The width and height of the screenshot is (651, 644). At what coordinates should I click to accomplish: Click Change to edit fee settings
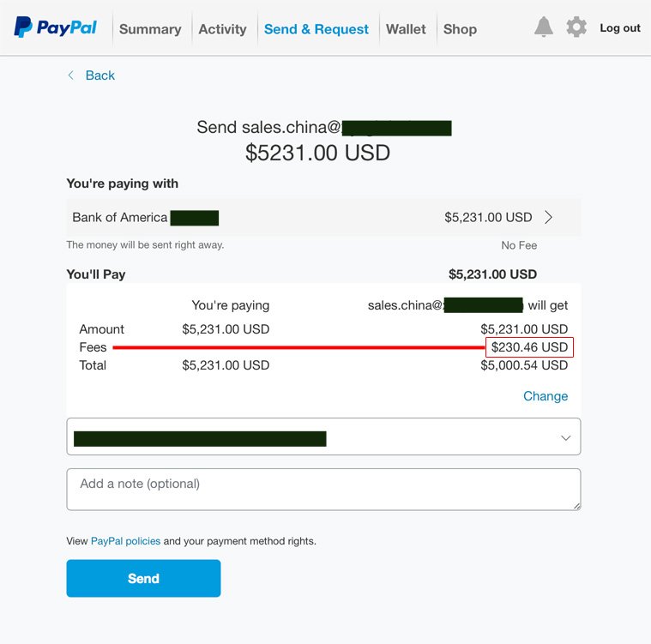pos(546,396)
